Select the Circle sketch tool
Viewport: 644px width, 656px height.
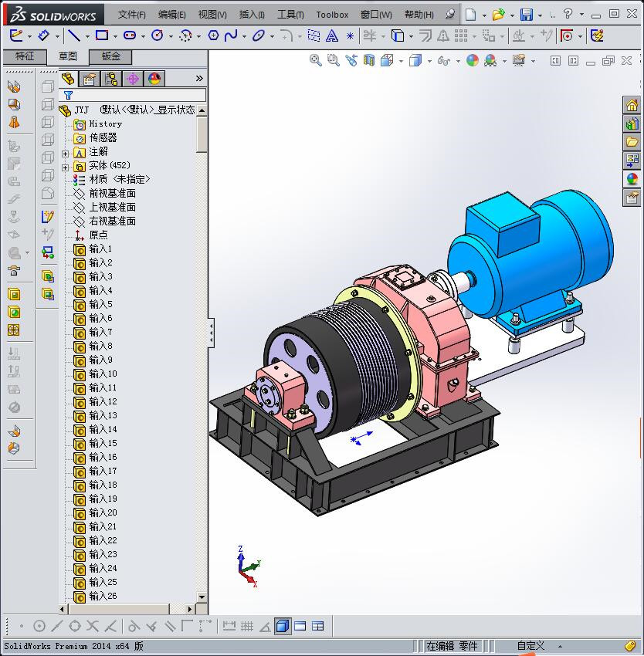click(158, 36)
